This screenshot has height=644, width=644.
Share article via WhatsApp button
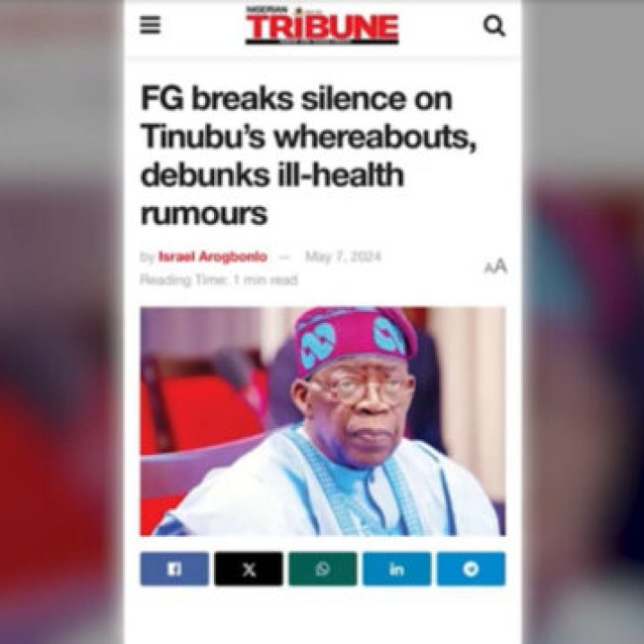322,569
